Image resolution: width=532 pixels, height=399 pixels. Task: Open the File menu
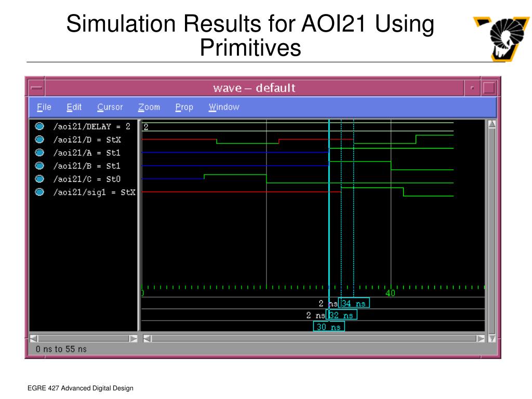click(44, 107)
